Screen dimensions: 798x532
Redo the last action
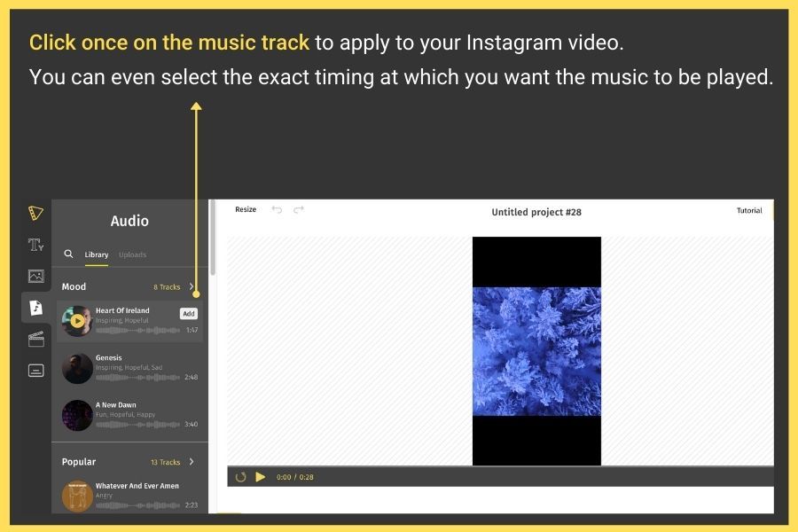pyautogui.click(x=299, y=209)
